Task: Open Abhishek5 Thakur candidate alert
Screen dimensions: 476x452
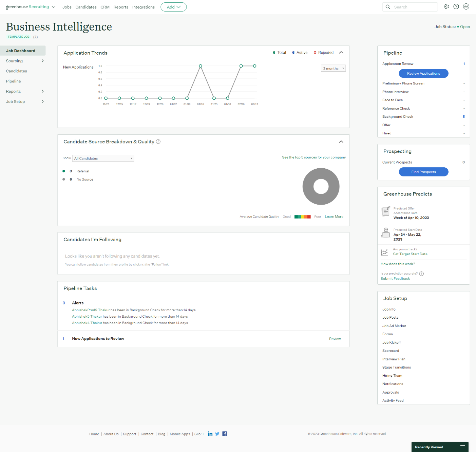Action: click(87, 316)
